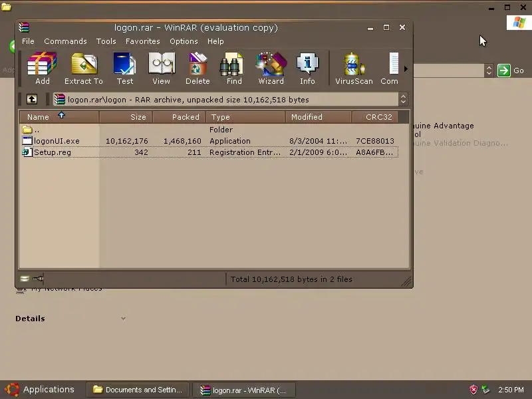This screenshot has height=399, width=532.
Task: Click the red security shield tray icon
Action: [473, 390]
